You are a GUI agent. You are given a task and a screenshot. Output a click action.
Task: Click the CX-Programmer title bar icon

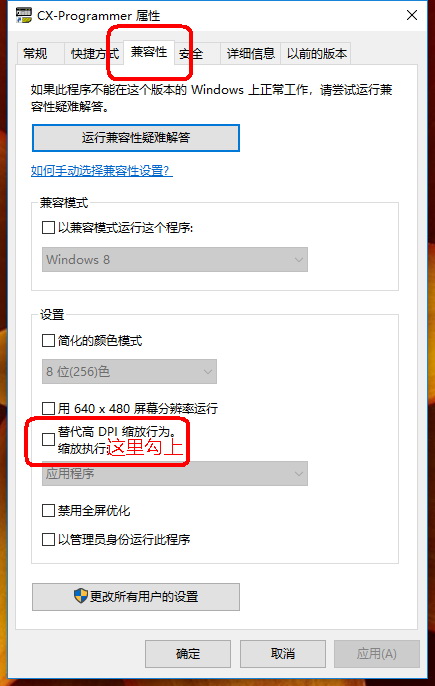(24, 15)
